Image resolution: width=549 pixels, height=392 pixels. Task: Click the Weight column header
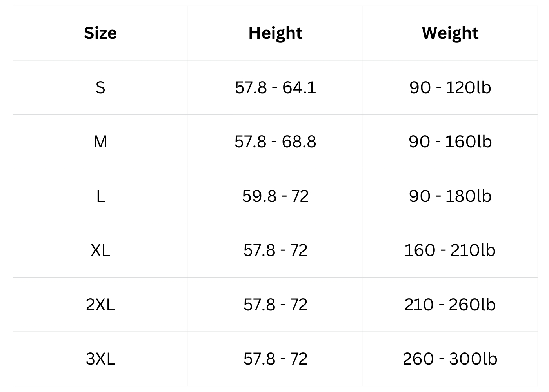450,33
